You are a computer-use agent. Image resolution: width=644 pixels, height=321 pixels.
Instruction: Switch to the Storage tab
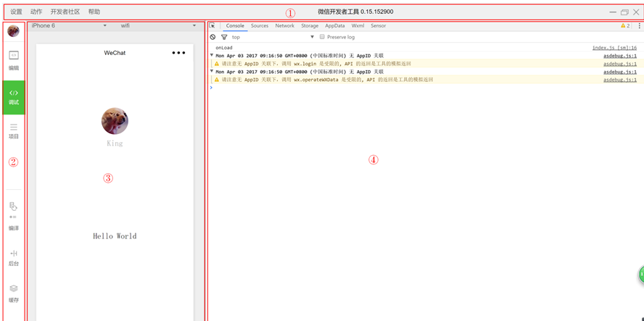pyautogui.click(x=310, y=25)
